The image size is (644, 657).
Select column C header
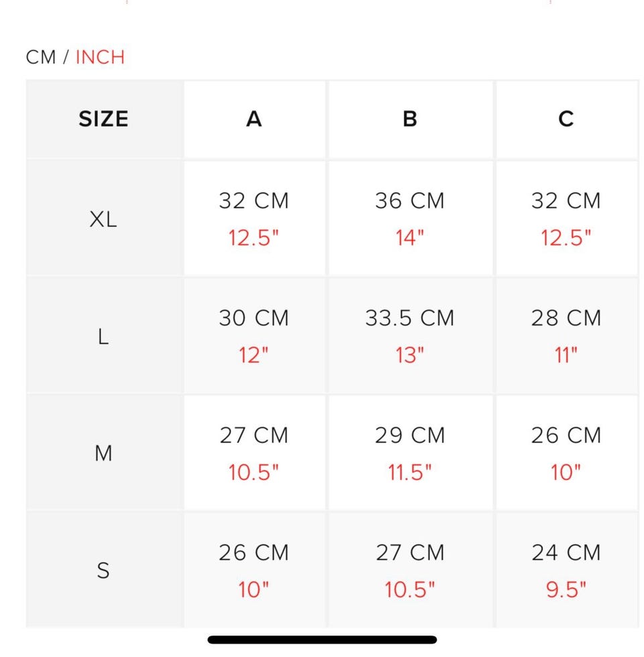[566, 119]
